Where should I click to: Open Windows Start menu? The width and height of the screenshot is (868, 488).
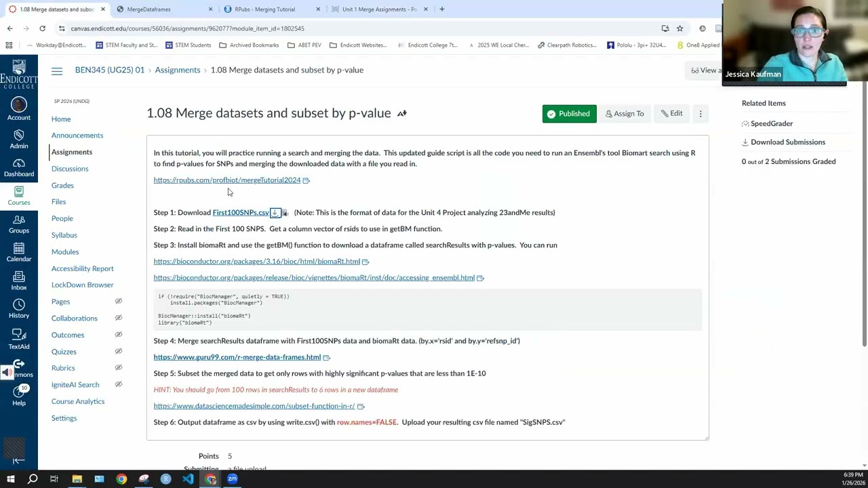pos(10,479)
